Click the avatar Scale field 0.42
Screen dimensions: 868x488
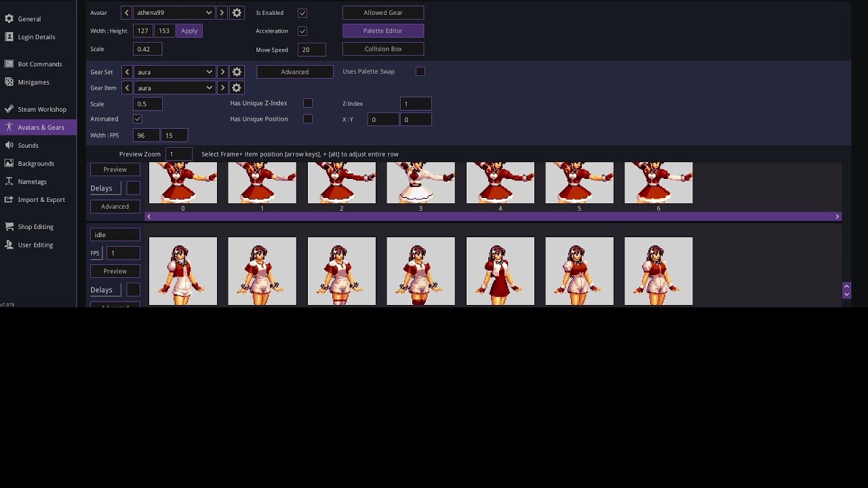(148, 49)
